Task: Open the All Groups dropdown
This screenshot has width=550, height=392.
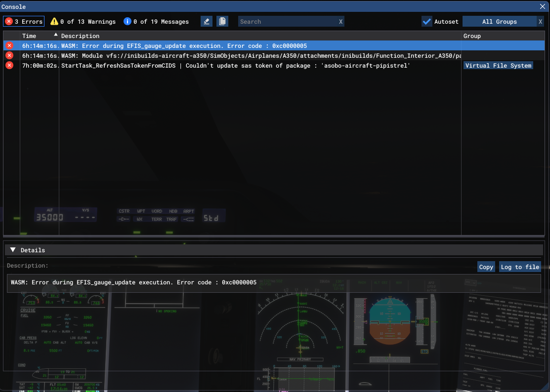Action: coord(499,22)
